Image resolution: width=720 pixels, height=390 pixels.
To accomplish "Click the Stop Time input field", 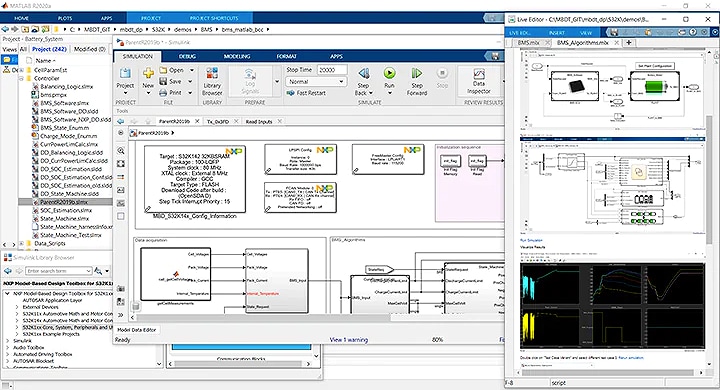I will pos(332,70).
